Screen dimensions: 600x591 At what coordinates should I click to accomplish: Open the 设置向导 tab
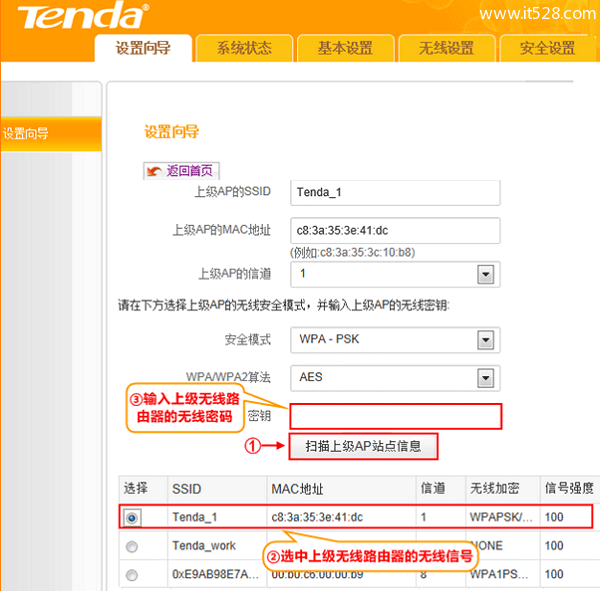[143, 48]
